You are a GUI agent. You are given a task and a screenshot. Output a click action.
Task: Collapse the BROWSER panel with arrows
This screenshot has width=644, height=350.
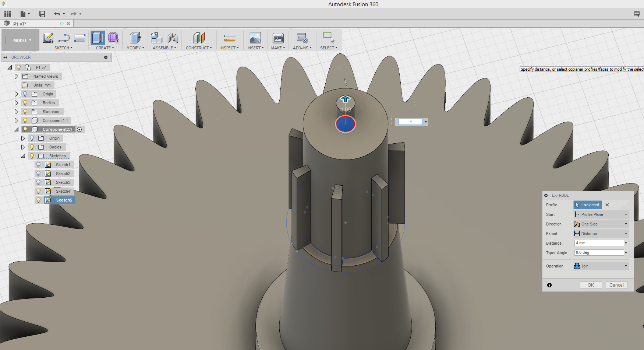click(x=5, y=57)
